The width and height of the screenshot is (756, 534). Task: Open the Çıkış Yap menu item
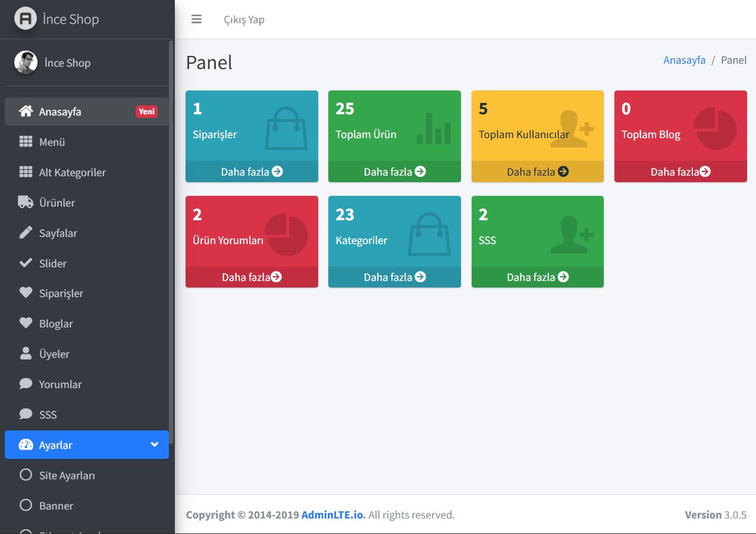point(244,20)
